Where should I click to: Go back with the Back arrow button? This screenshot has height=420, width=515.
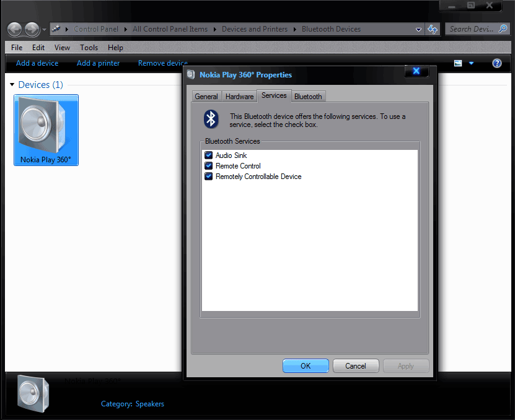[x=14, y=30]
